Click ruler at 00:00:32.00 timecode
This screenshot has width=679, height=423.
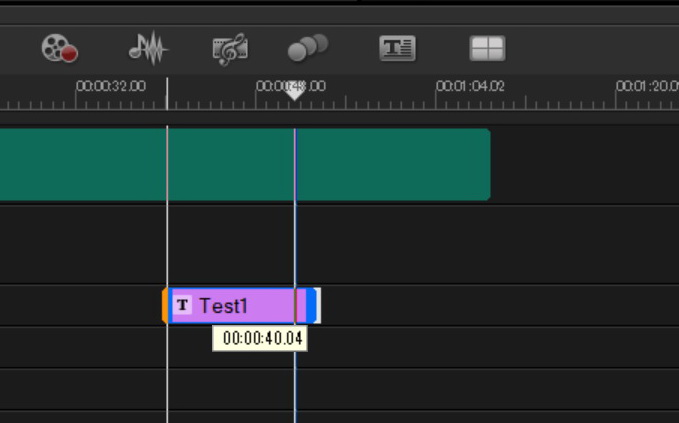tap(111, 87)
